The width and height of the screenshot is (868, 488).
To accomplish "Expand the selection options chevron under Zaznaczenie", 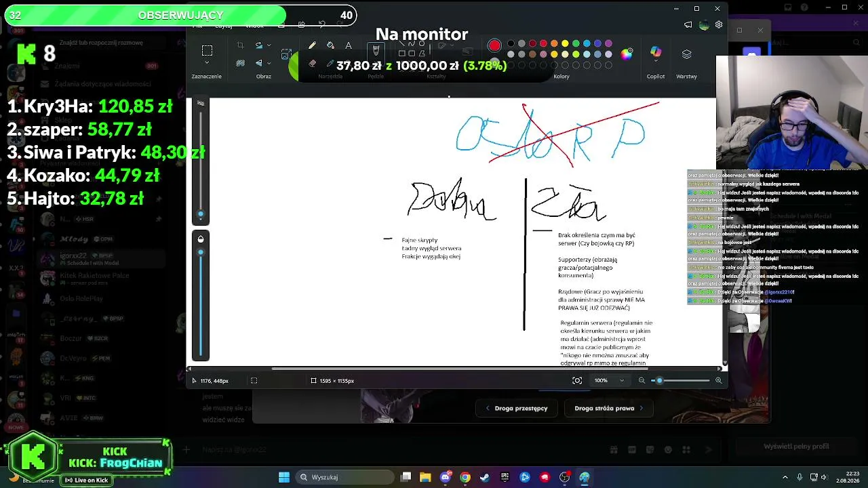I will click(207, 63).
